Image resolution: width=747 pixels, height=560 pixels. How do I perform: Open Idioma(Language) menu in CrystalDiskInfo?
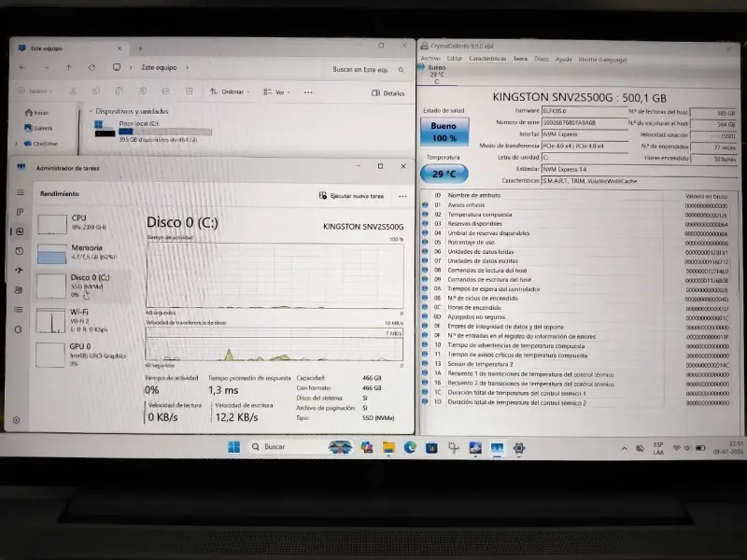point(602,60)
